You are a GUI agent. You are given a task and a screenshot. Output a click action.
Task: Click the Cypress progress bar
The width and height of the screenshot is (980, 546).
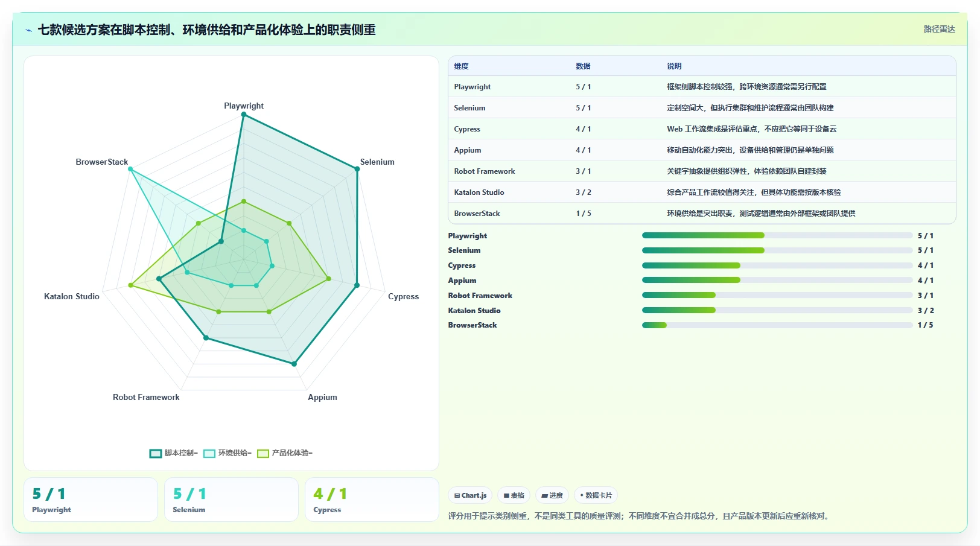coord(777,265)
